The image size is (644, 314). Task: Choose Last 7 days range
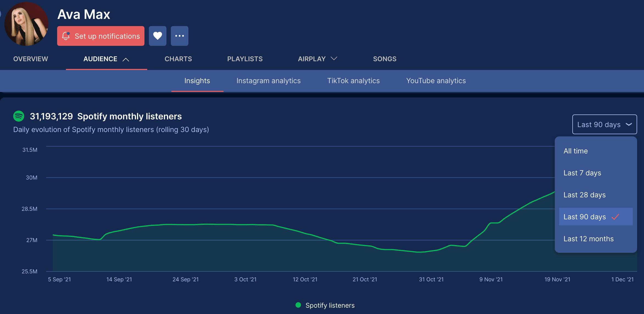pyautogui.click(x=582, y=173)
